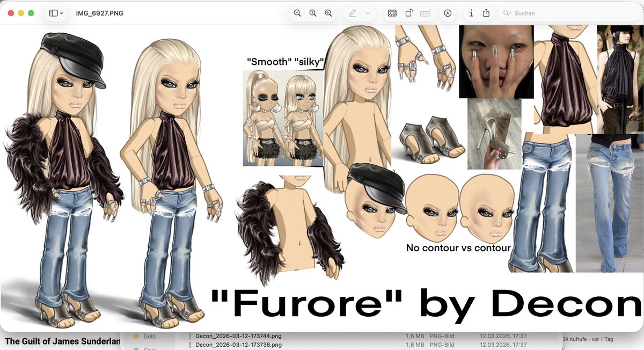Viewport: 644px width, 350px height.
Task: Click the photo of metallic nails on face
Action: click(496, 61)
